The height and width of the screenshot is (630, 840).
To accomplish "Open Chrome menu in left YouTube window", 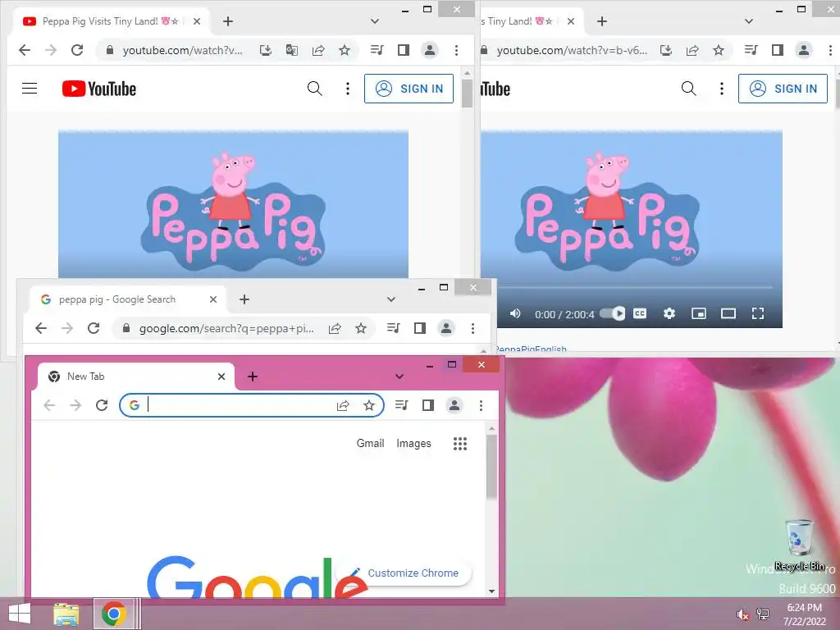I will (x=456, y=50).
